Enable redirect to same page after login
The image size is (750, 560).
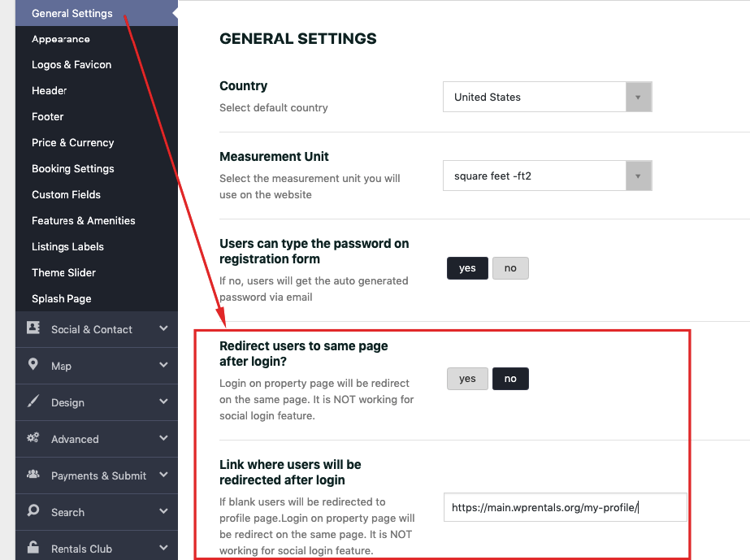[467, 379]
